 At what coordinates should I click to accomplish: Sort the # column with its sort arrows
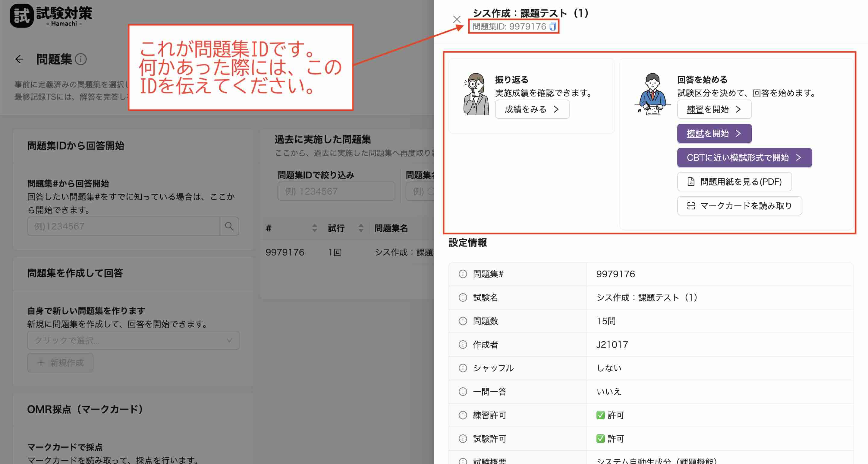tap(314, 228)
